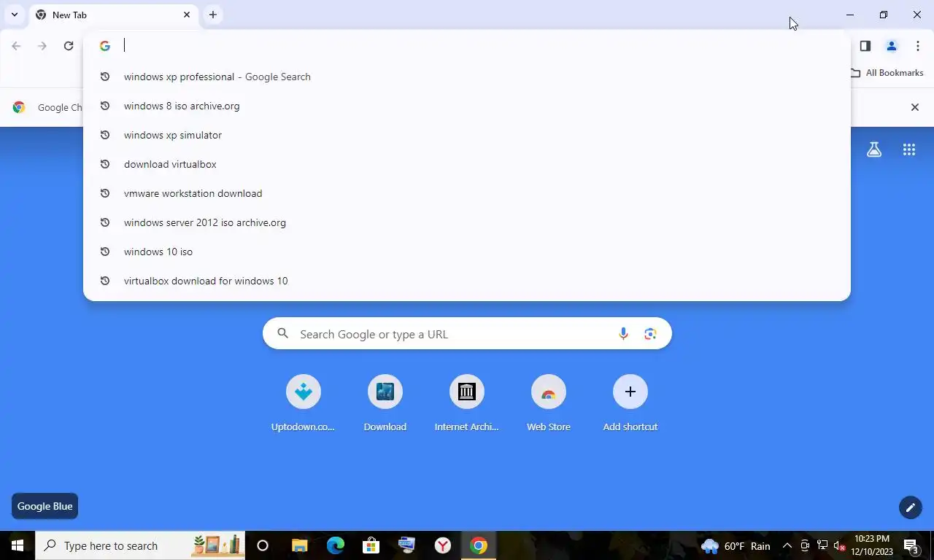This screenshot has height=560, width=934.
Task: Open File Explorer from the taskbar
Action: 300,545
